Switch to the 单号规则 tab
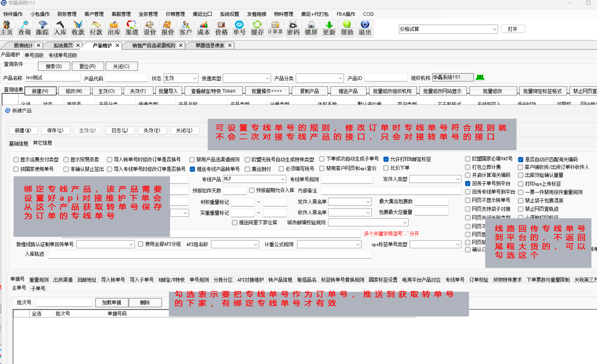 (x=199, y=280)
